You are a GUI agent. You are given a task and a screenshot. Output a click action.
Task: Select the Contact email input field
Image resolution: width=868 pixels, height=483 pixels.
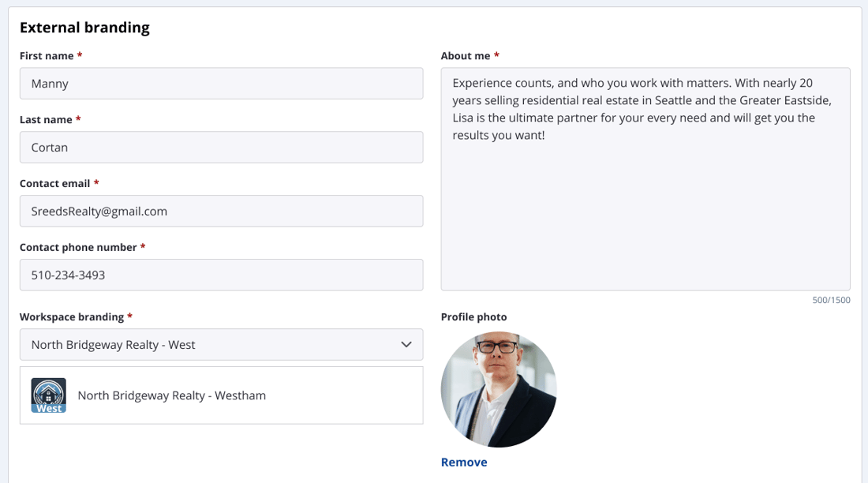(x=221, y=212)
